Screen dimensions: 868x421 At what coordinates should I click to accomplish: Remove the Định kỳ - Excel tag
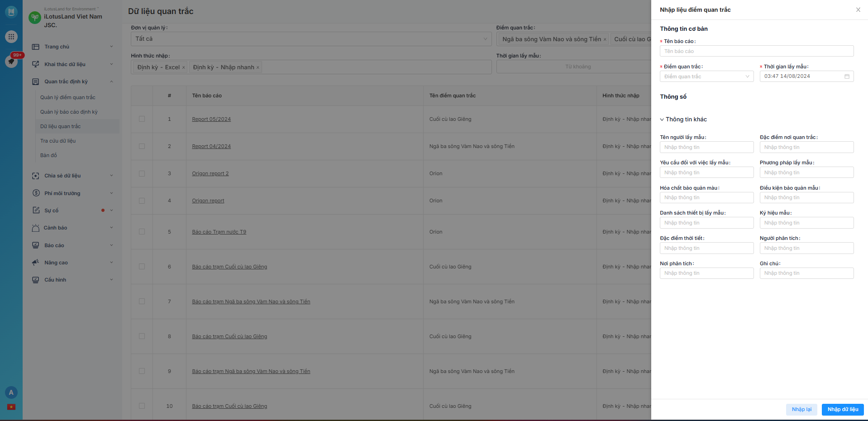pos(183,67)
